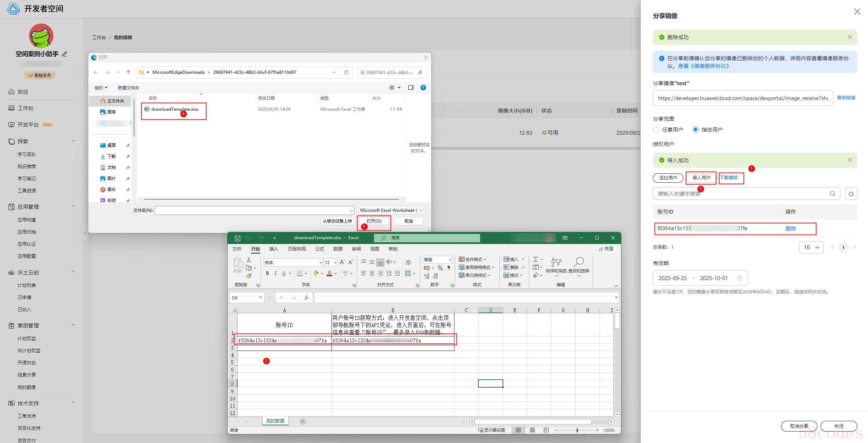Click the Save icon in Excel title bar
Screen dimensions: 868x443
point(237,238)
